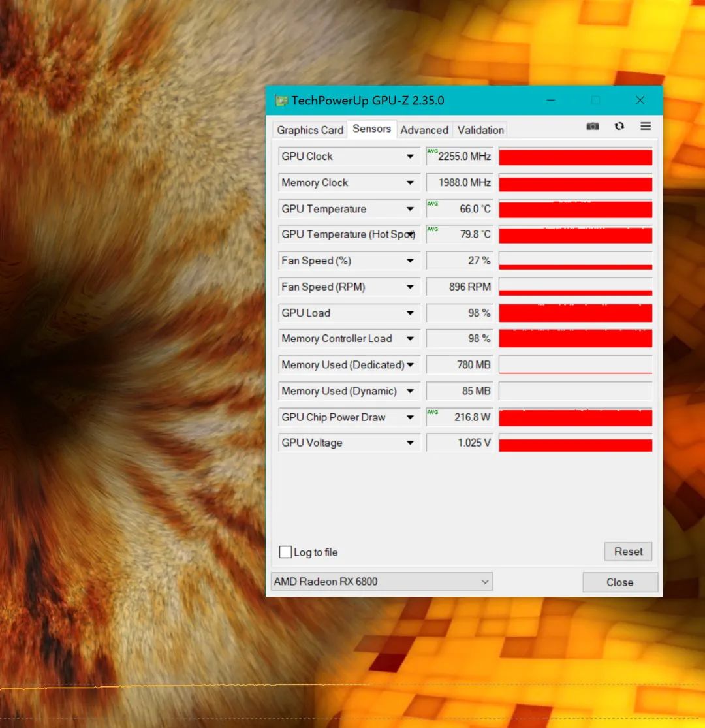705x728 pixels.
Task: Click the refresh sensors icon
Action: pyautogui.click(x=619, y=126)
